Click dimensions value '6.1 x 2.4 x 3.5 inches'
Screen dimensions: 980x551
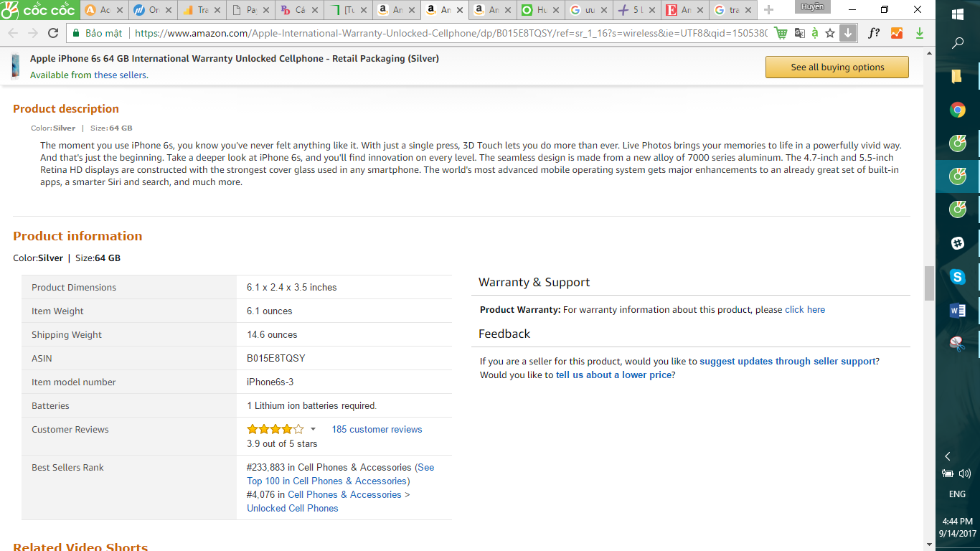click(x=292, y=287)
